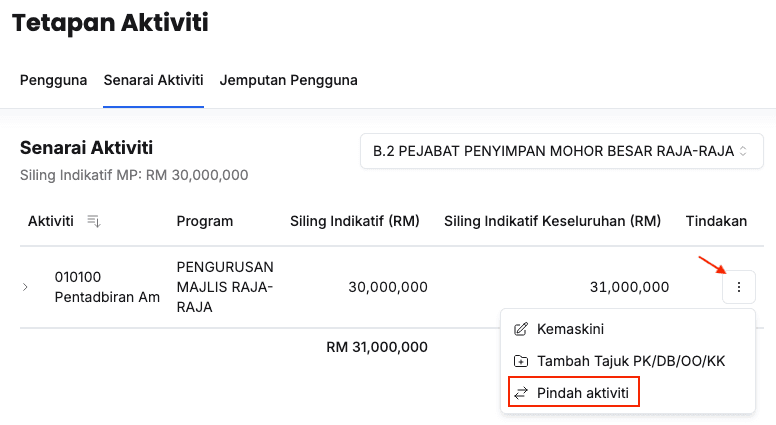The height and width of the screenshot is (425, 776).
Task: Click the swap arrows icon for Pindah aktiviti
Action: pos(520,393)
